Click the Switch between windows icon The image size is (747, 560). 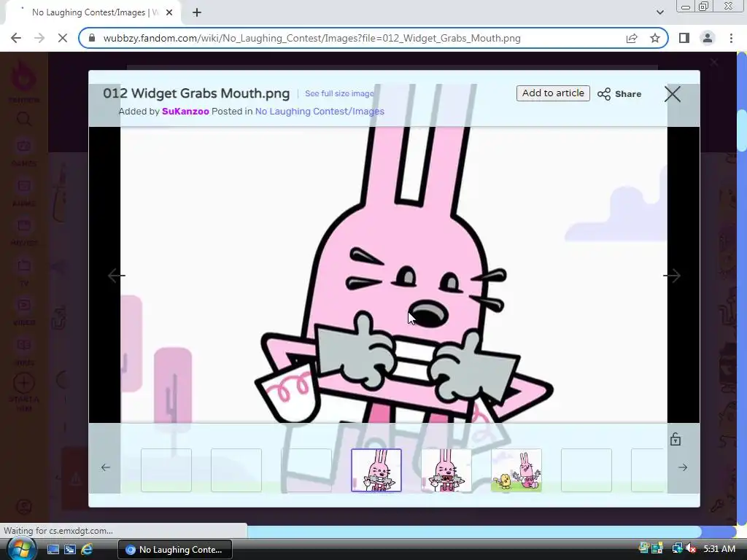coord(70,550)
